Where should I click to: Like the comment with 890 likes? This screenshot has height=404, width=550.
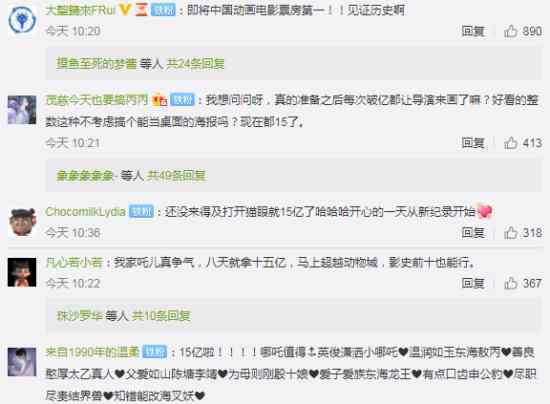click(511, 31)
